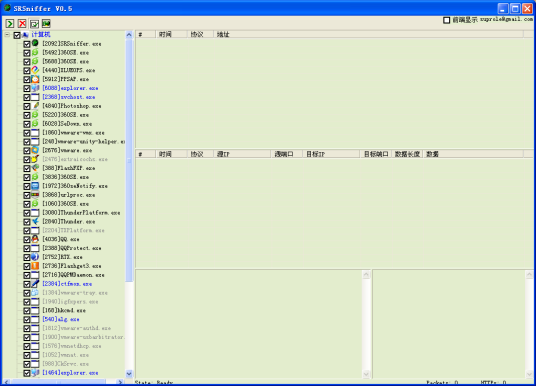Click the FlashFXP.exe process icon
Screen dimensions: 536x386
tap(35, 168)
